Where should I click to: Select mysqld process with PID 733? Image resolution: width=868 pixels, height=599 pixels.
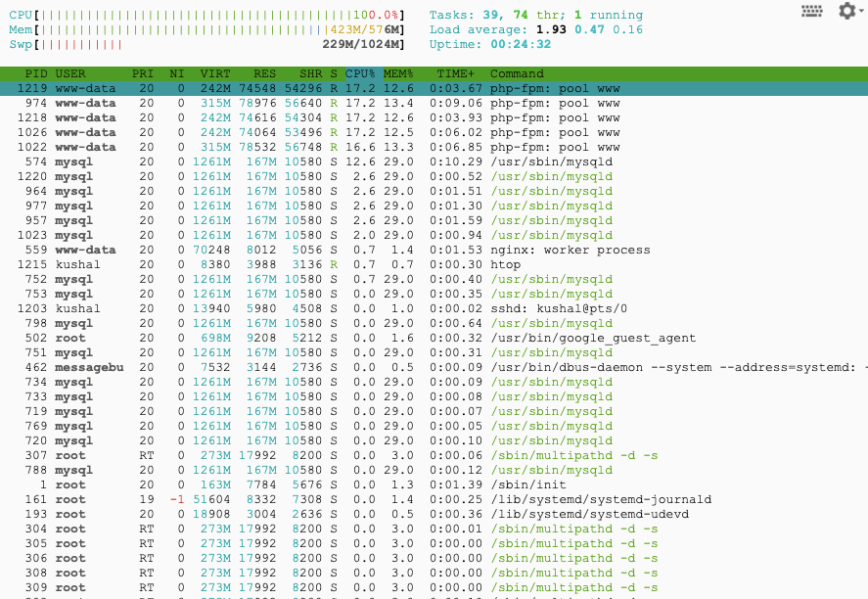(434, 396)
